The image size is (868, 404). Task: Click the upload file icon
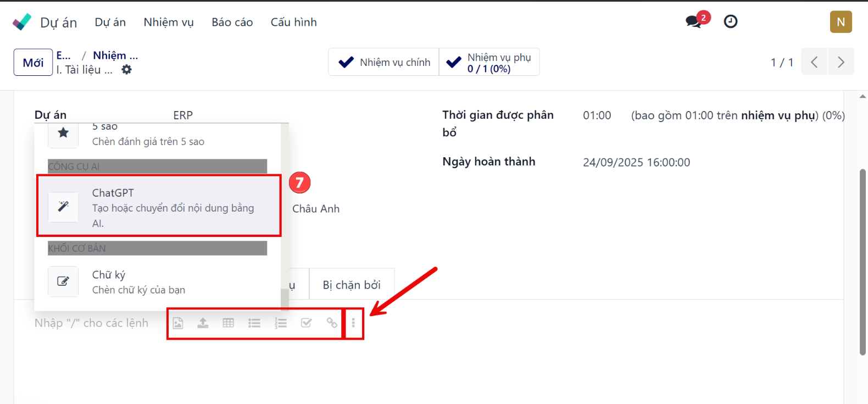pyautogui.click(x=203, y=323)
